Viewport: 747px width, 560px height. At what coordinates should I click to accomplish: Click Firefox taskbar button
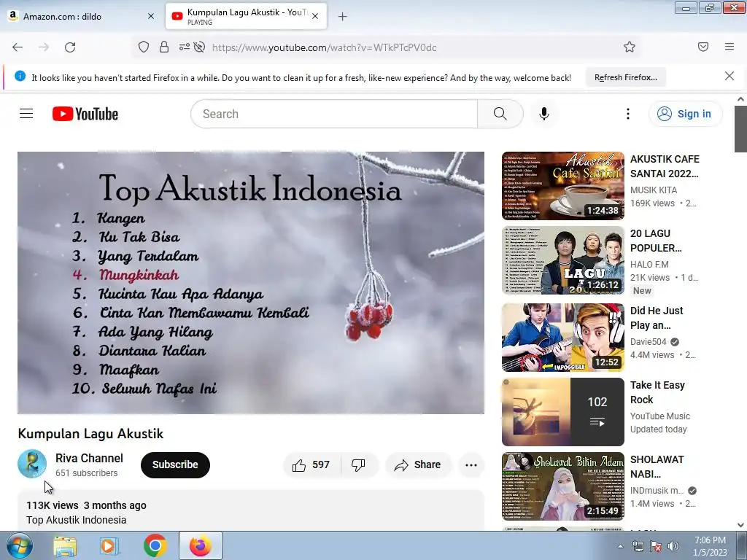click(x=201, y=545)
